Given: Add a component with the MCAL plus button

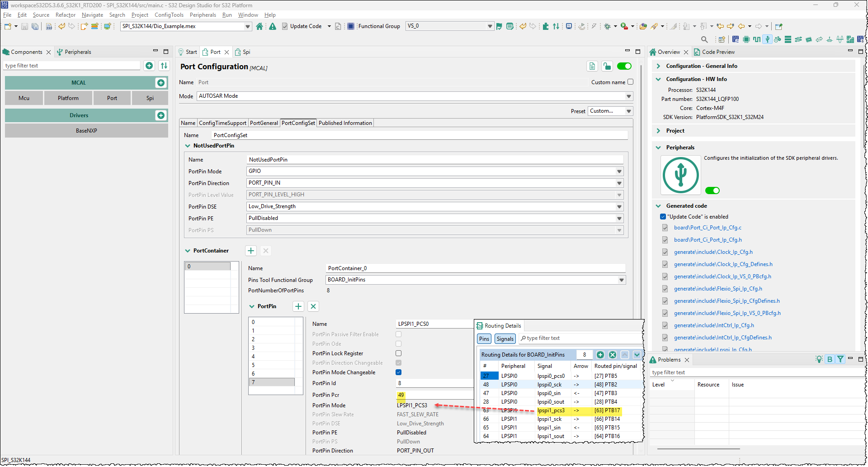Looking at the screenshot, I should pos(161,83).
